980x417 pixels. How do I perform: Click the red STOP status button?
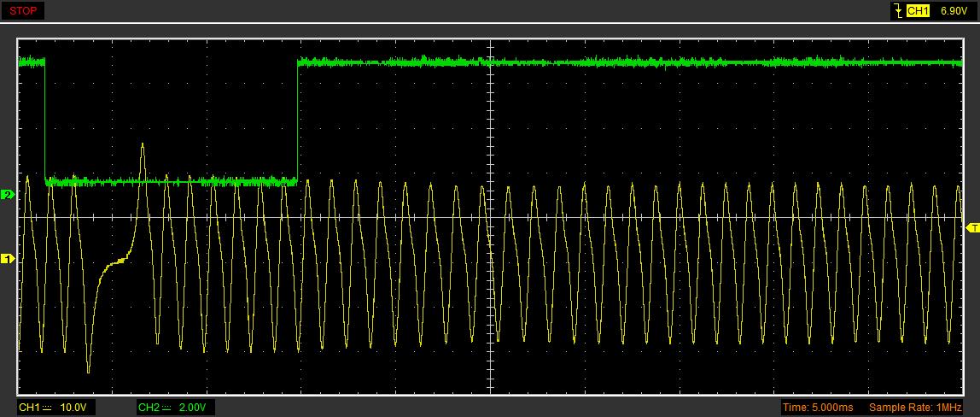23,11
